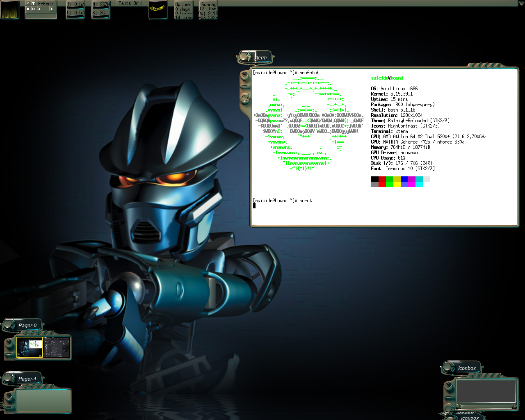The width and height of the screenshot is (525, 420).
Task: Click the Iconbox scrollbar's right arrow
Action: point(514,406)
